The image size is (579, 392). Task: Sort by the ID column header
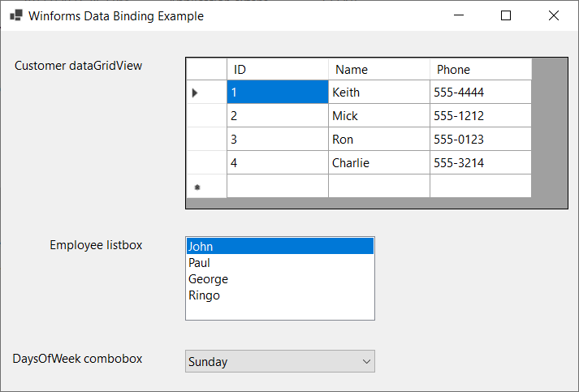(277, 70)
